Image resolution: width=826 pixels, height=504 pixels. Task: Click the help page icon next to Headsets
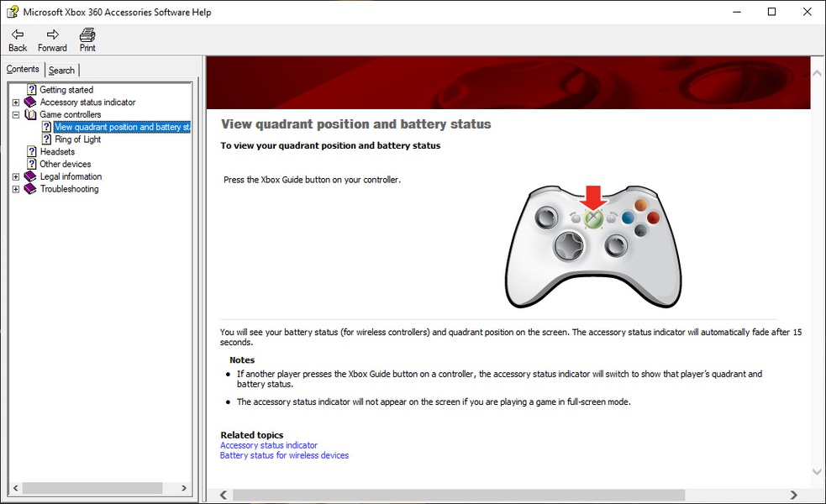pos(32,152)
